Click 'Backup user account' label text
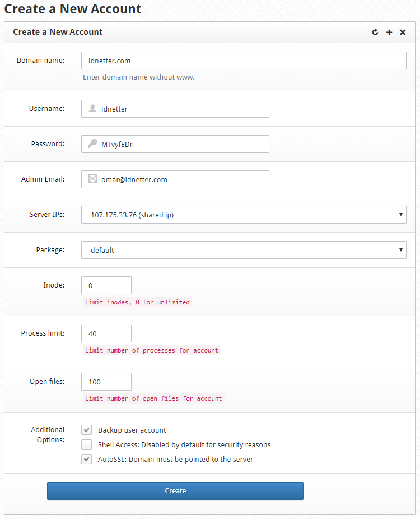420x519 pixels. click(132, 430)
